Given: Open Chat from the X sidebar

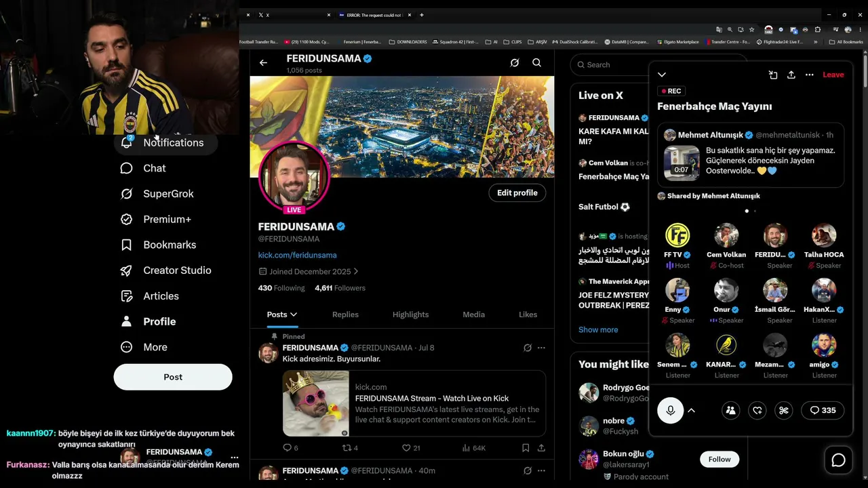Looking at the screenshot, I should click(x=143, y=168).
